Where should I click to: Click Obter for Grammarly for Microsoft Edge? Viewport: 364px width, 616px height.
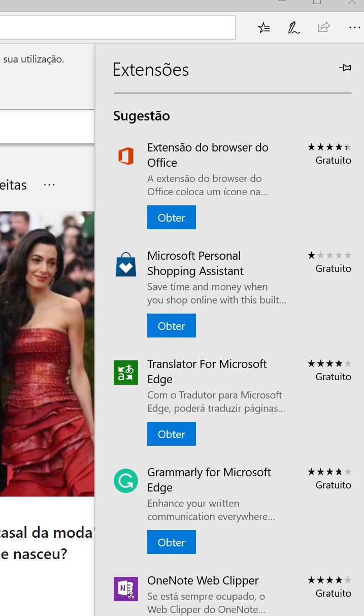tap(172, 542)
